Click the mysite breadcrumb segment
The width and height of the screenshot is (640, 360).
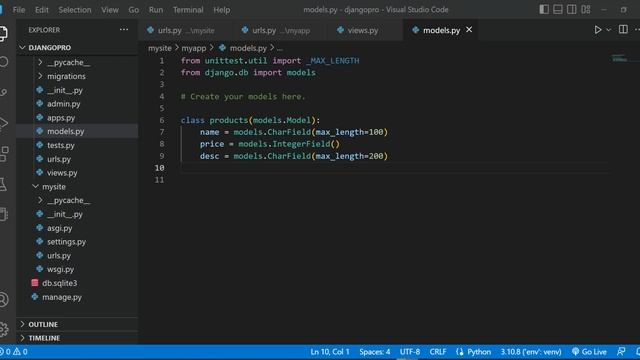(x=160, y=48)
